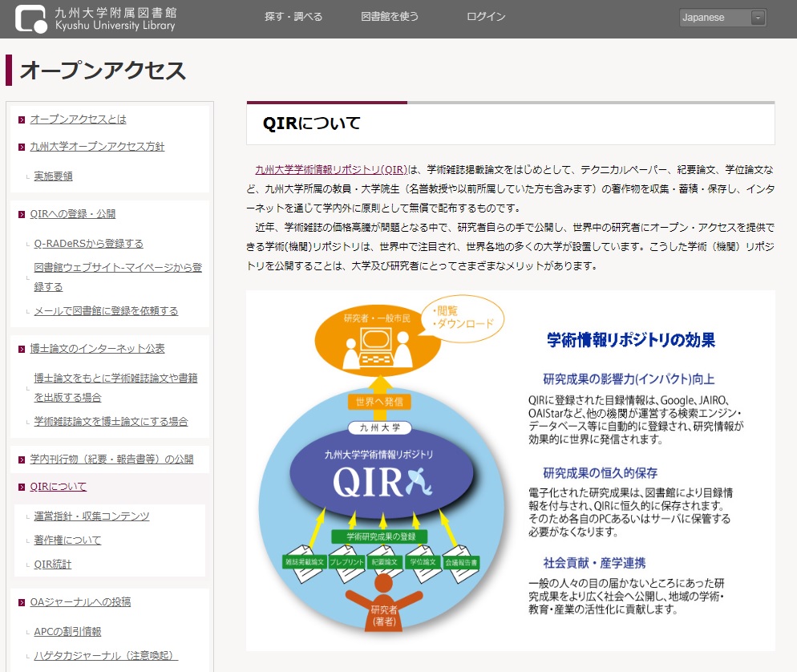Follow the 九州大学学術情報リポジトリ(QIR) text link

tap(331, 170)
